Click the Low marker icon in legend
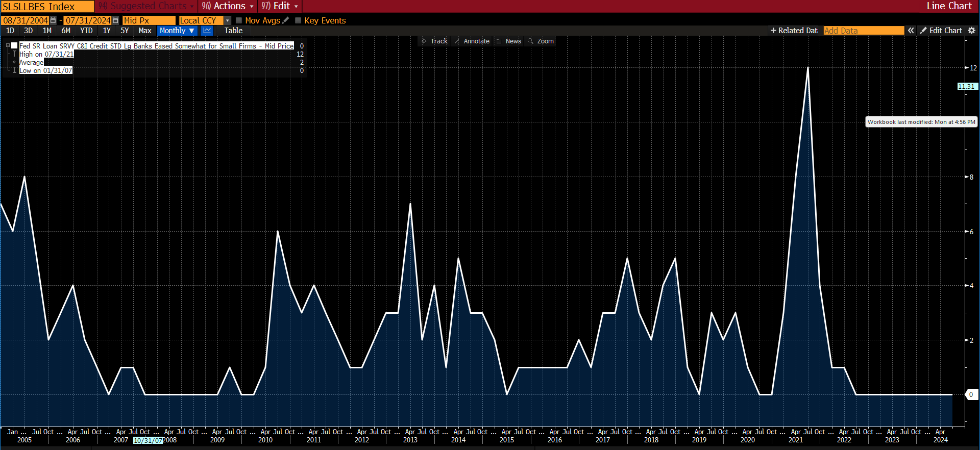The width and height of the screenshot is (980, 450). coord(15,70)
